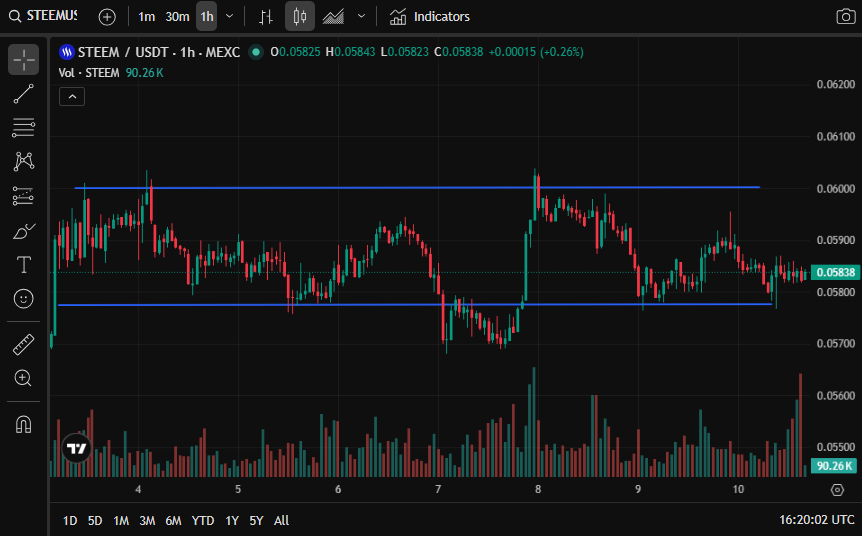Collapse the legend with the chevron button
This screenshot has height=536, width=862.
coord(72,97)
